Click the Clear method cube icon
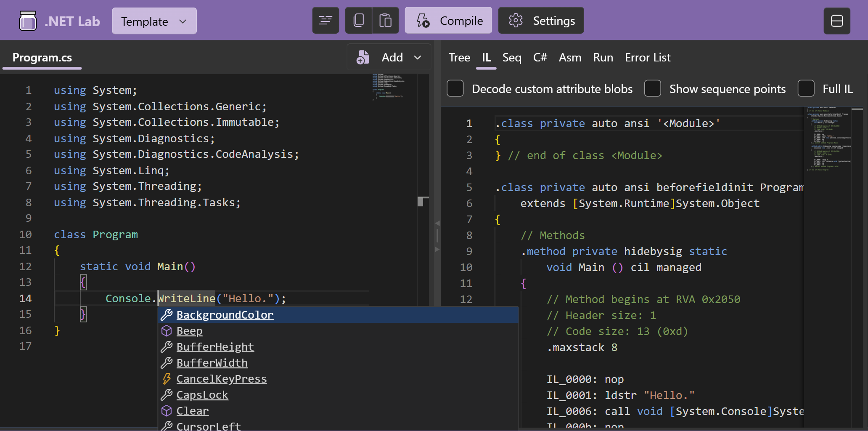This screenshot has height=431, width=868. pyautogui.click(x=167, y=411)
